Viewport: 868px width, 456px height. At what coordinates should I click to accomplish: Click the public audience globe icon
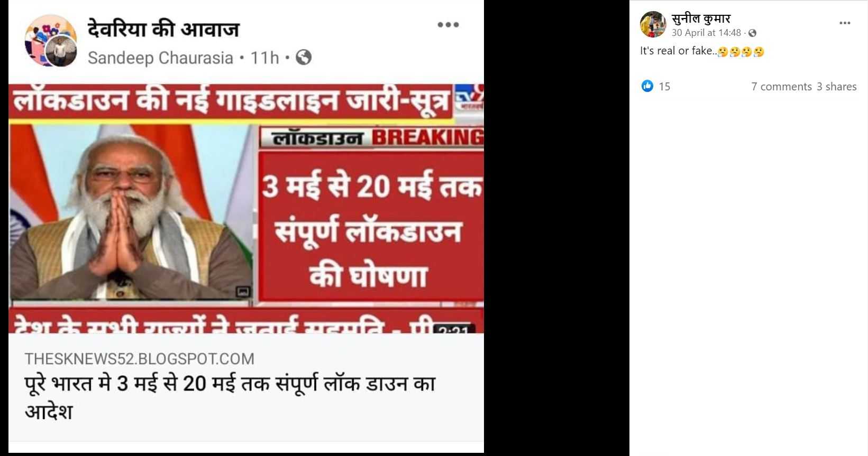752,33
